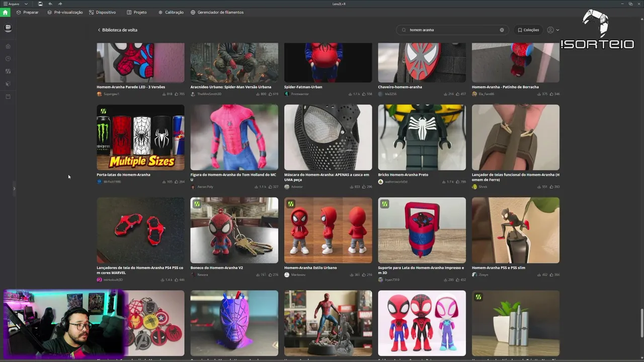Open the three Spidey chibi figures thumbnail
Image resolution: width=644 pixels, height=362 pixels.
422,323
